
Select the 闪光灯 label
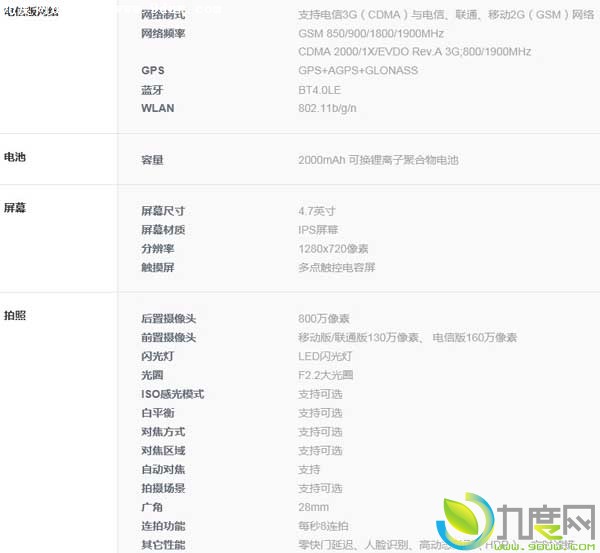158,356
